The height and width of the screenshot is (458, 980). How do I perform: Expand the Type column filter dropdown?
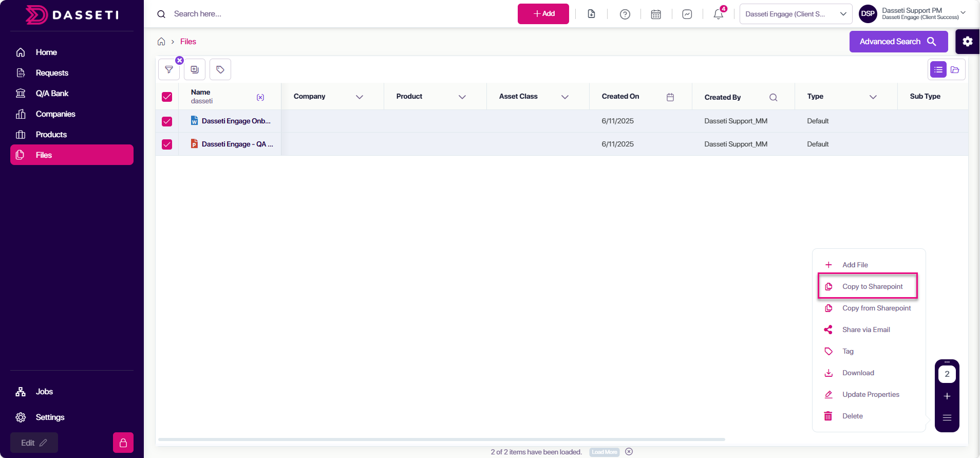[873, 97]
